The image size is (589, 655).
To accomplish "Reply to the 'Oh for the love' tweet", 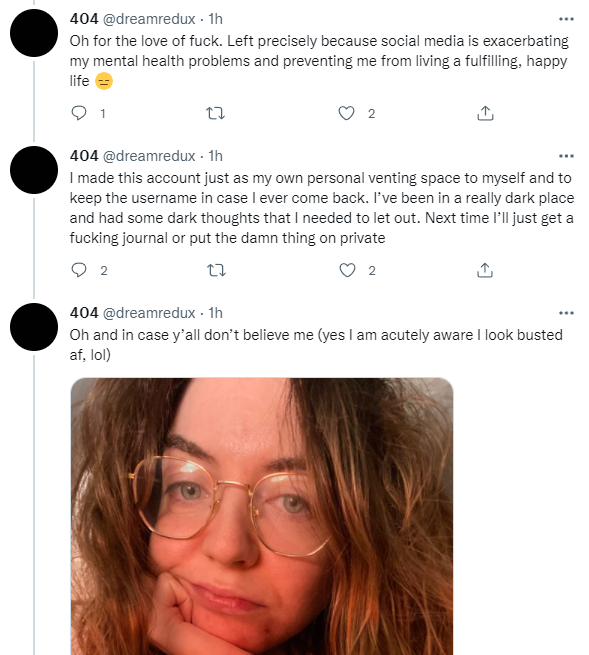I will tap(79, 113).
